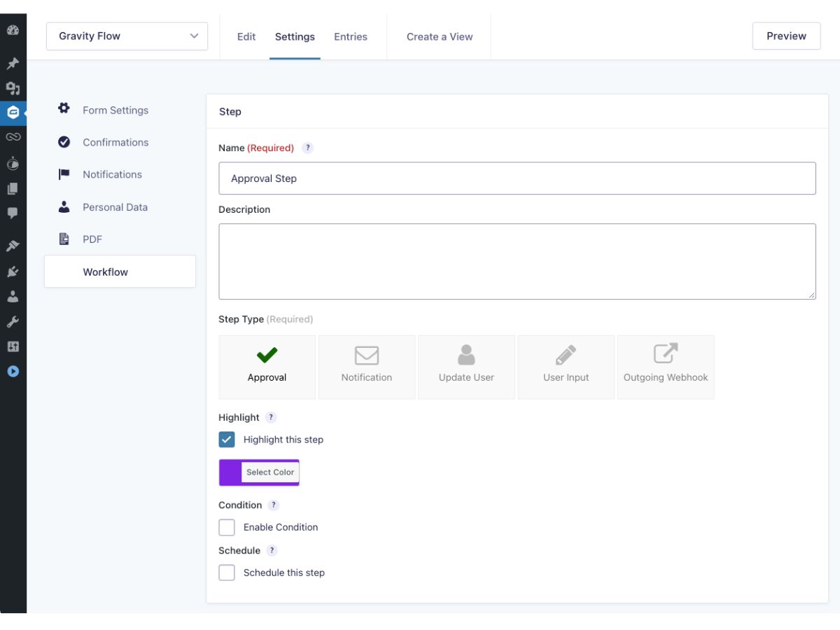The image size is (840, 630).
Task: Open Tools via the wrench icon
Action: tap(13, 322)
